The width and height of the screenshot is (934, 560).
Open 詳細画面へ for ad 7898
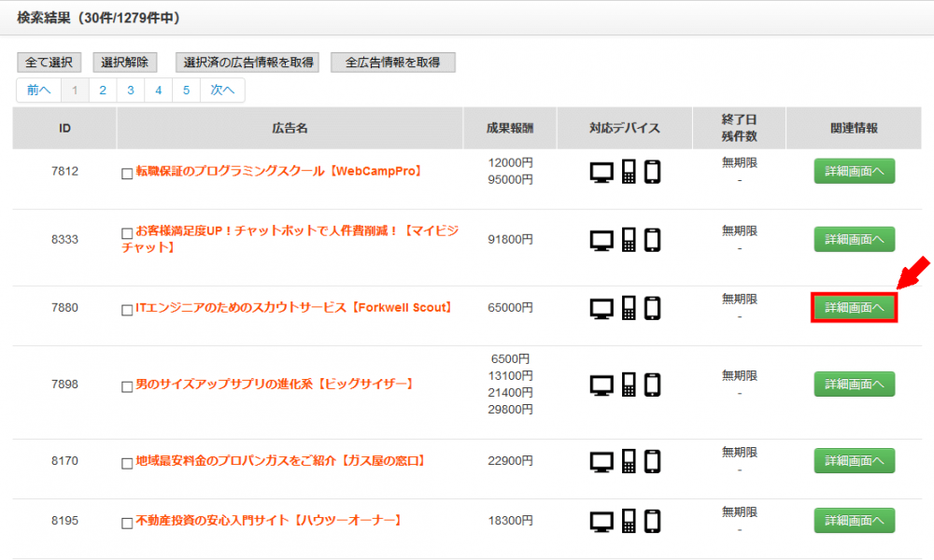coord(855,385)
